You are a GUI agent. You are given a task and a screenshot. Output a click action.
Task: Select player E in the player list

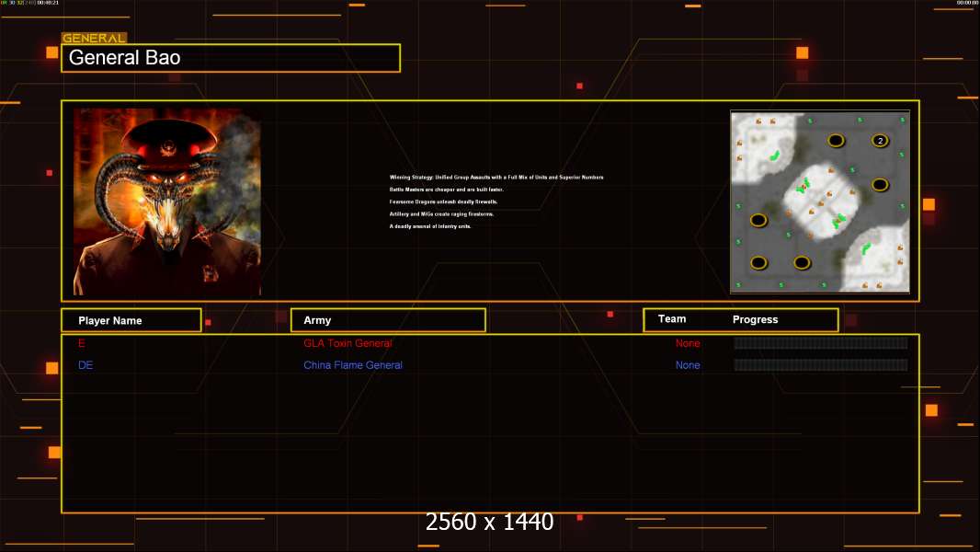point(82,343)
